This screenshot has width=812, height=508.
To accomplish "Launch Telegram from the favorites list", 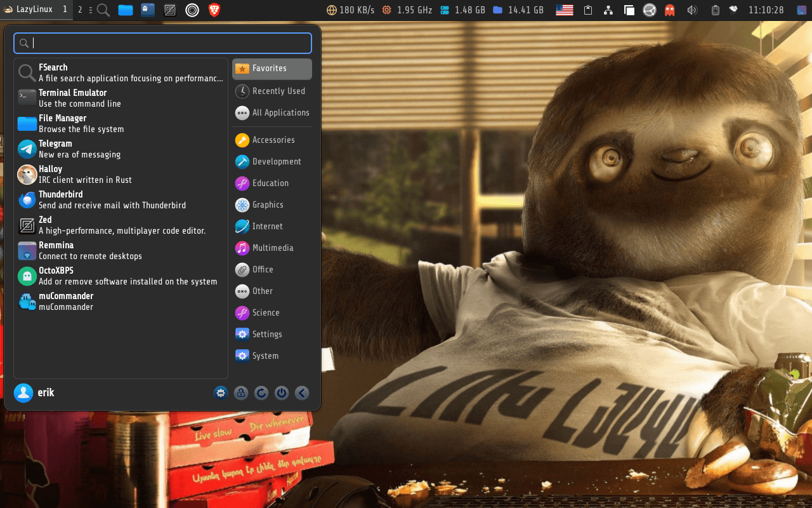I will point(55,149).
